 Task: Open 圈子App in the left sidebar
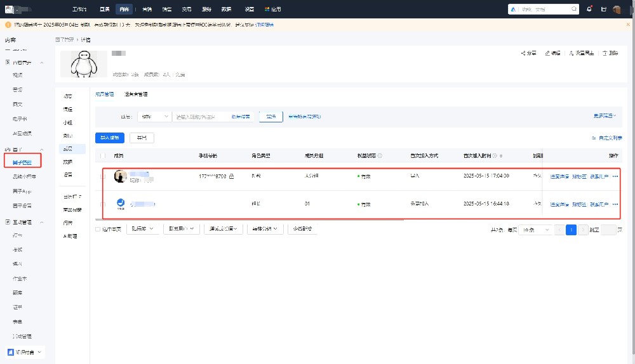(22, 191)
